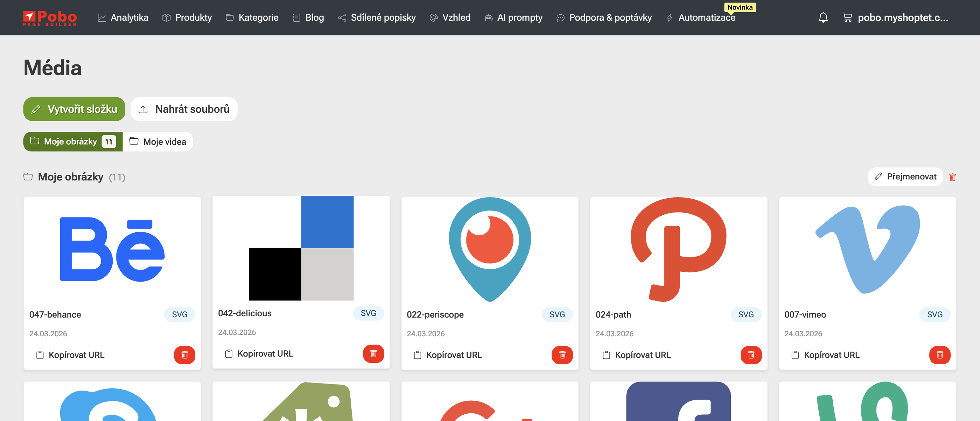This screenshot has height=421, width=980.
Task: Delete the Moje obrázky folder trash icon
Action: click(953, 177)
